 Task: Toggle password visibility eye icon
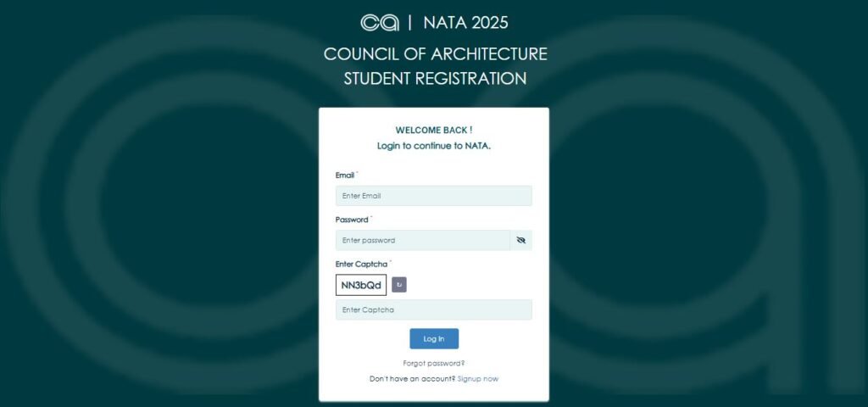point(520,241)
